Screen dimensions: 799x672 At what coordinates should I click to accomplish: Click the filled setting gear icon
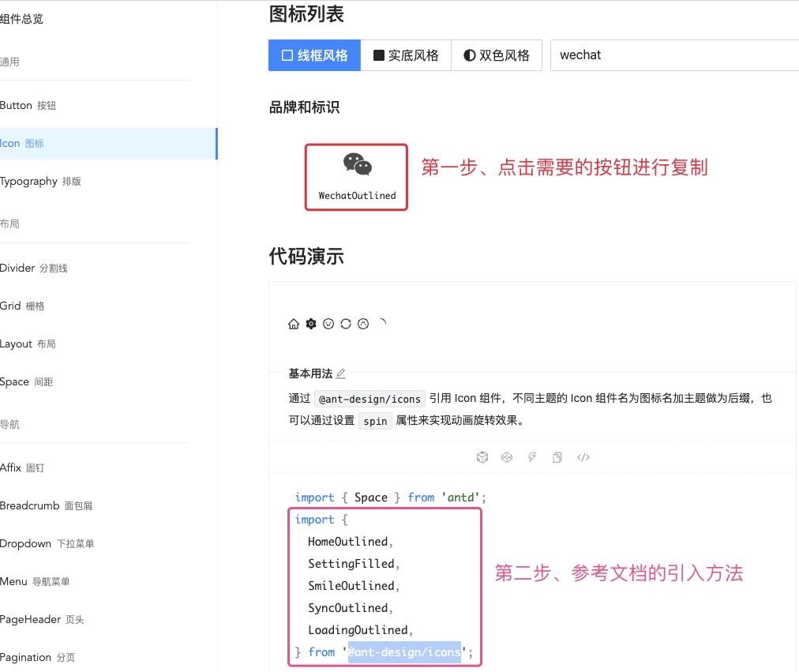pyautogui.click(x=311, y=324)
